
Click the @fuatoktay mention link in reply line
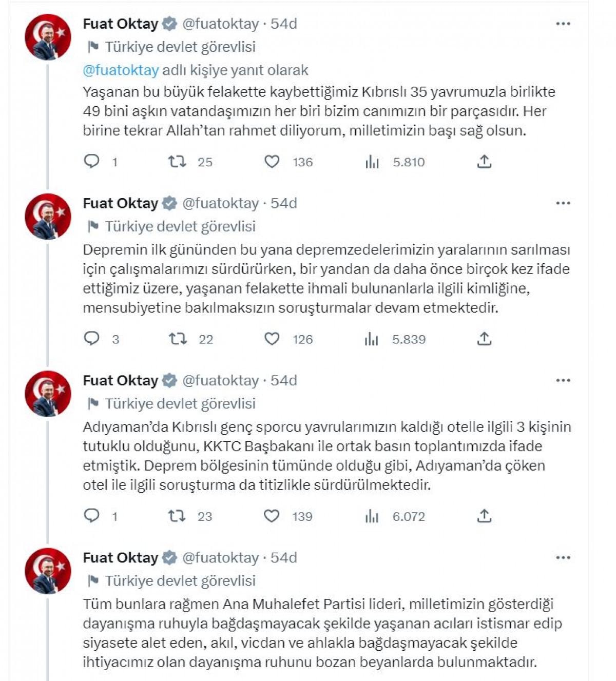tap(121, 70)
